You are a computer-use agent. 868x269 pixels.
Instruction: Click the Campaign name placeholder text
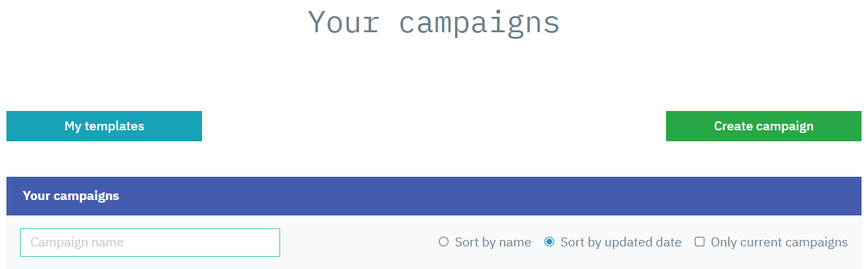click(77, 243)
